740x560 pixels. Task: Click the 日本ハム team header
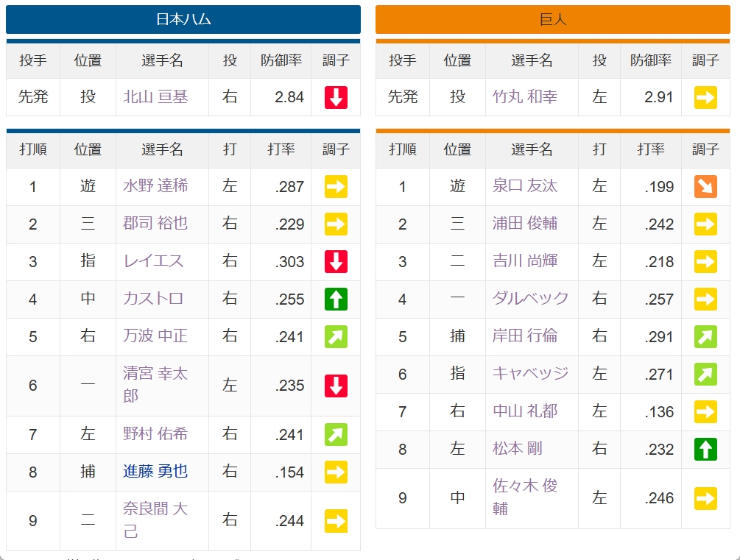(183, 19)
